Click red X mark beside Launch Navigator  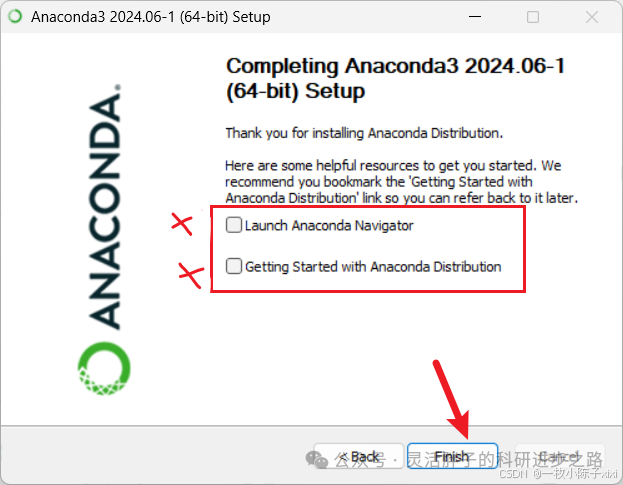tap(182, 223)
